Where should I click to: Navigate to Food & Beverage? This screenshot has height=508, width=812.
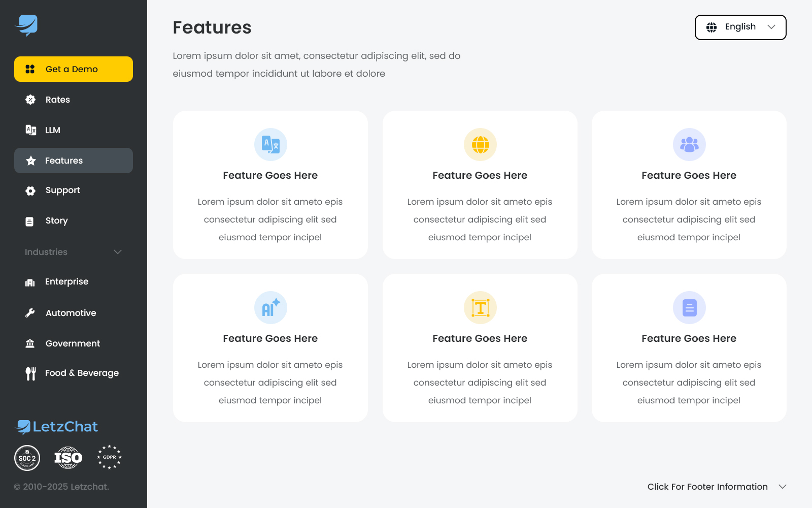coord(82,373)
